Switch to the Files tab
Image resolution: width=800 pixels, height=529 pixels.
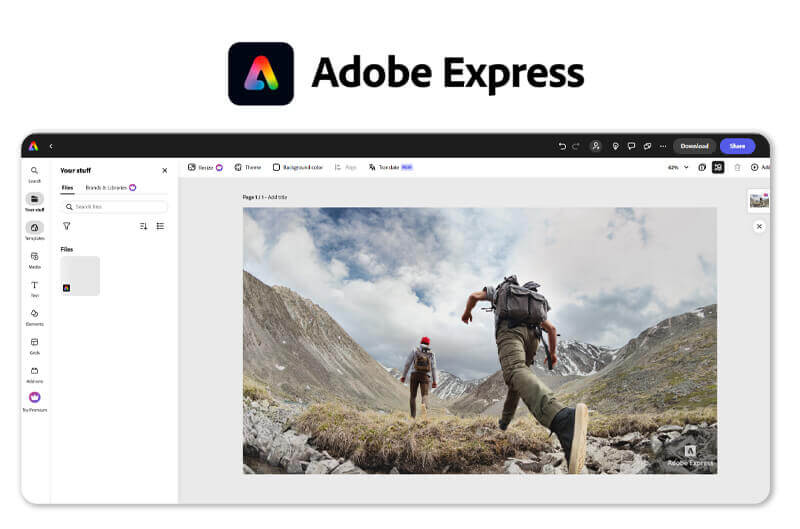[67, 188]
